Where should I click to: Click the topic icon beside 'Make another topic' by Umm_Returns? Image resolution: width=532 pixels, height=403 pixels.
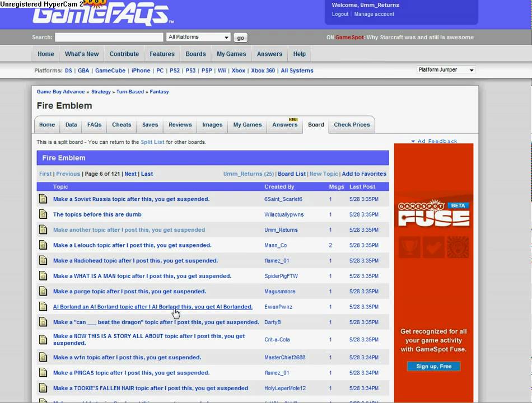(x=43, y=229)
